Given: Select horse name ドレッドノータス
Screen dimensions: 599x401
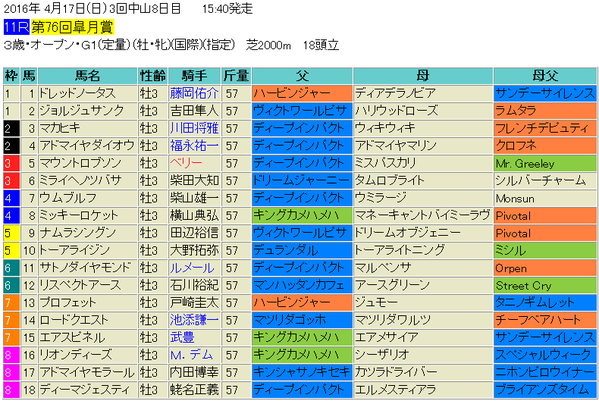Looking at the screenshot, I should (x=77, y=93).
